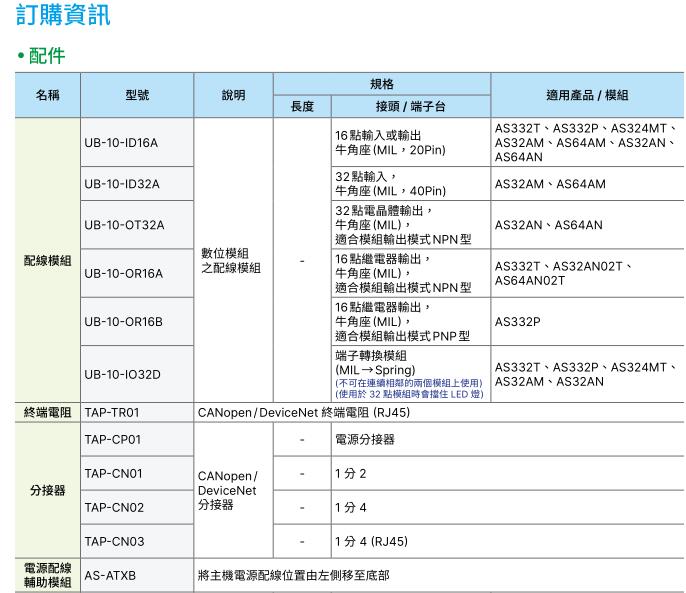Viewport: 686px width, 593px height.
Task: Click the 名稱 column header
Action: [x=47, y=95]
